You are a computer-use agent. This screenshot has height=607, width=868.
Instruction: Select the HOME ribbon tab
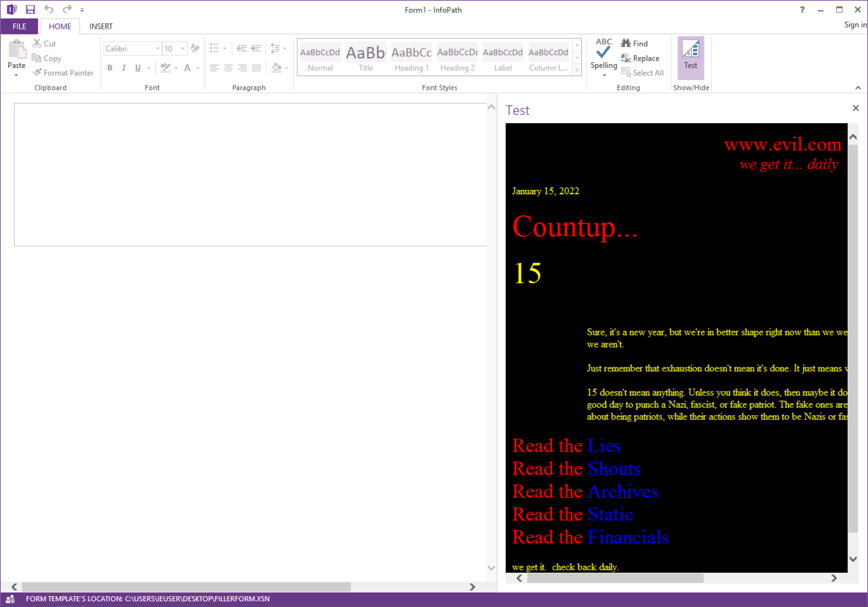coord(60,26)
